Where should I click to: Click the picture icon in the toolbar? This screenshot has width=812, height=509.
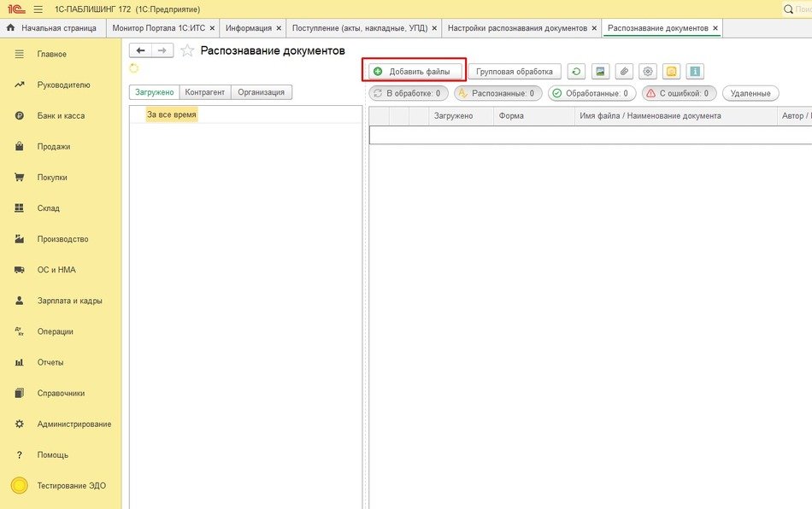pyautogui.click(x=601, y=72)
